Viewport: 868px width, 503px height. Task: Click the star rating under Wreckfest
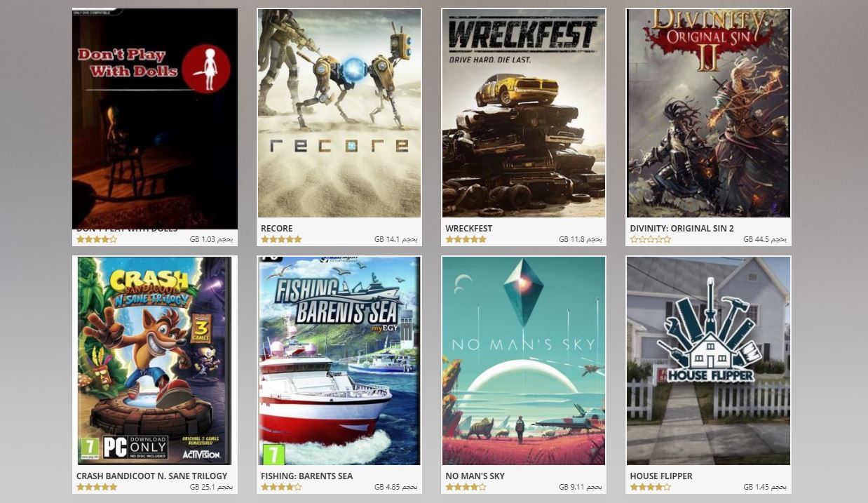click(x=466, y=239)
